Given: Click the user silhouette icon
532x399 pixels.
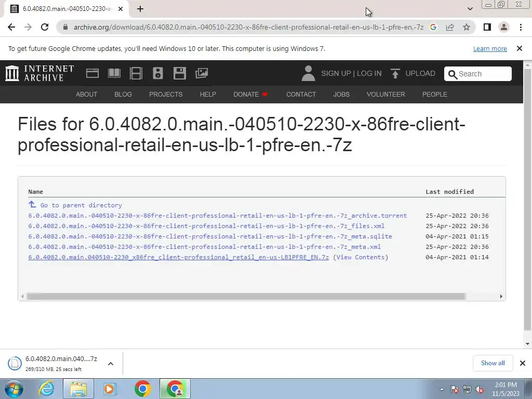Looking at the screenshot, I should 308,73.
